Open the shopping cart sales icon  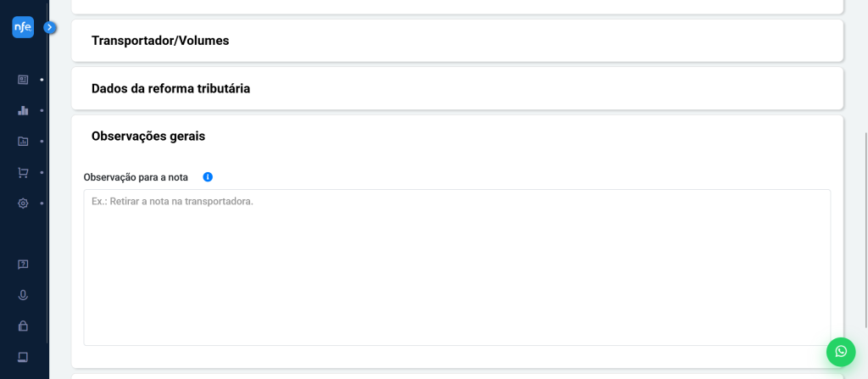[23, 172]
